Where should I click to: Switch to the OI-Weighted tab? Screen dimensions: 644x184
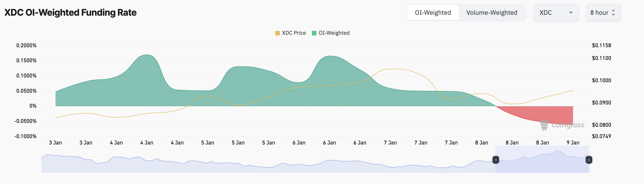433,12
